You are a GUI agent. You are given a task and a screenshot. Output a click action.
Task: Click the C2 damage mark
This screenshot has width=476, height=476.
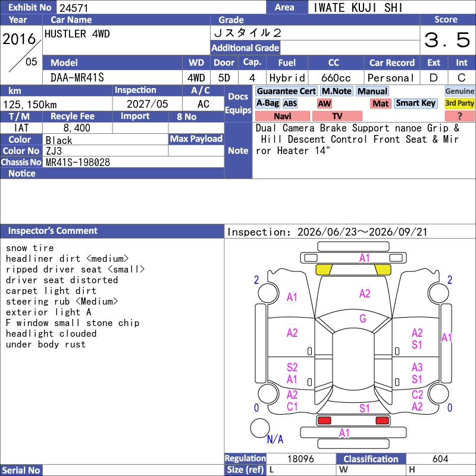417,394
